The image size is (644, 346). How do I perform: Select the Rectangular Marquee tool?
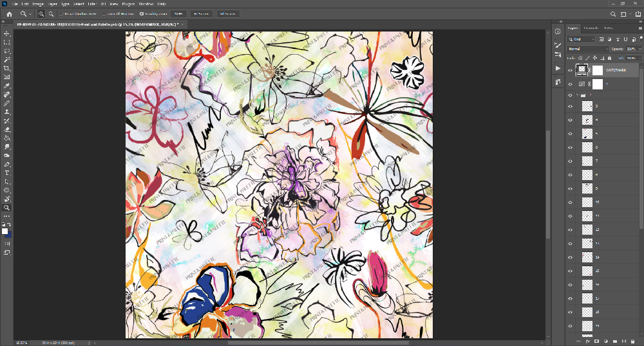click(6, 42)
